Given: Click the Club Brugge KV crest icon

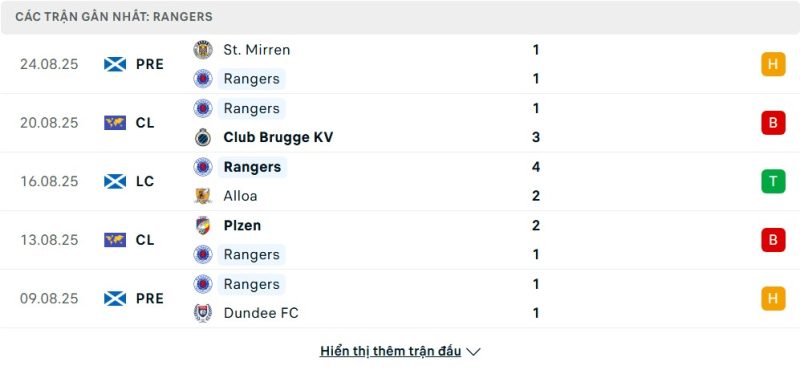Looking at the screenshot, I should 203,137.
